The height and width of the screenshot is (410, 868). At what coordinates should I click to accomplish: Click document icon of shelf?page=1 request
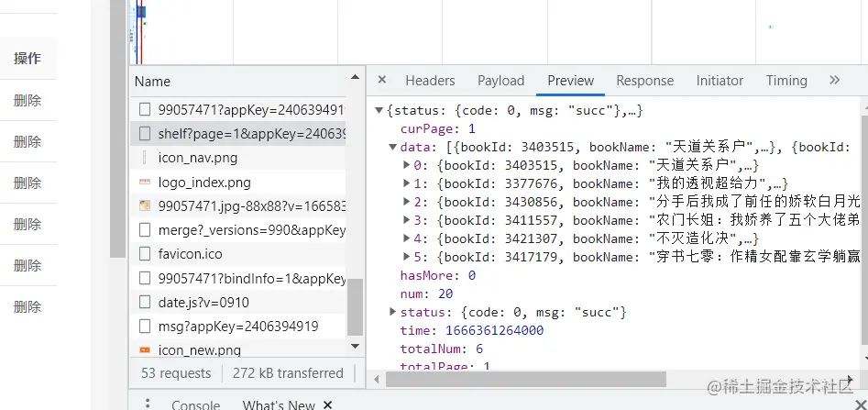tap(145, 134)
